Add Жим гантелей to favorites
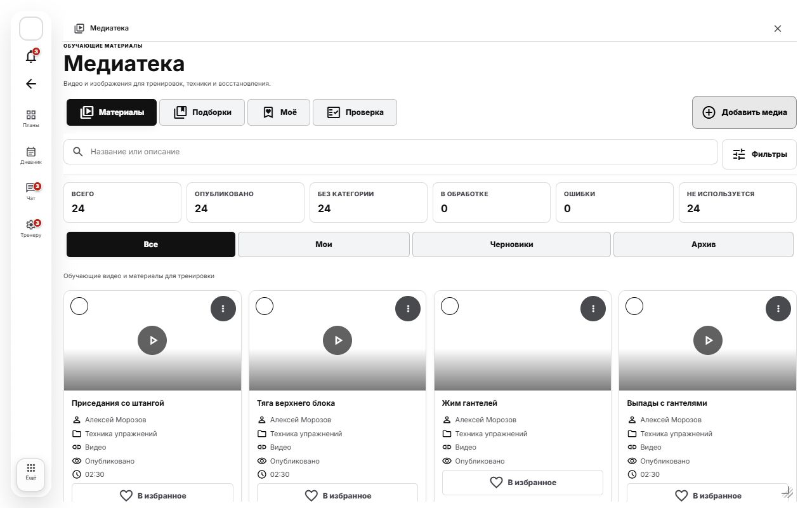 point(523,483)
